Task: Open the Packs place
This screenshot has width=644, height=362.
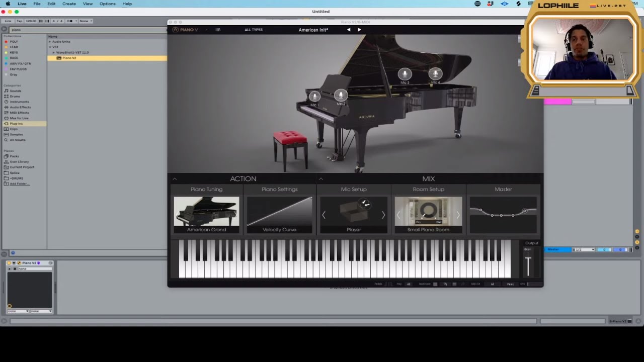Action: point(14,156)
